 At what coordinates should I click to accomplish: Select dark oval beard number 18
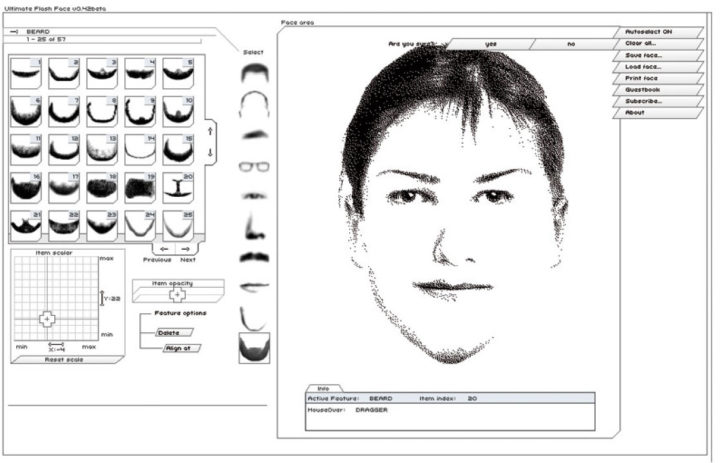click(102, 187)
